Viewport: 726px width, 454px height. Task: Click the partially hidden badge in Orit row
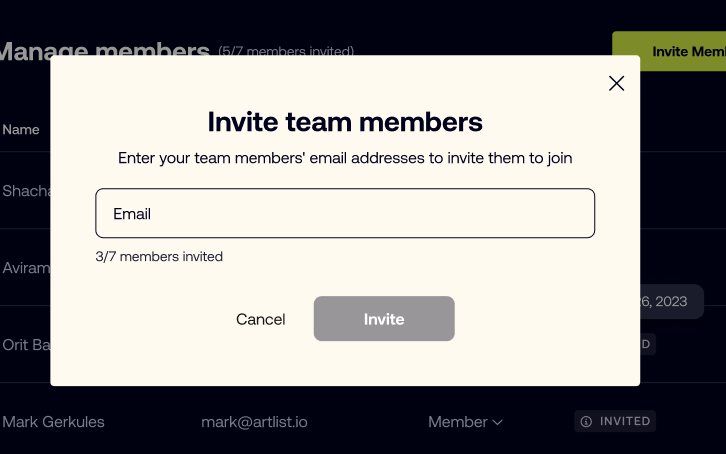(x=648, y=344)
